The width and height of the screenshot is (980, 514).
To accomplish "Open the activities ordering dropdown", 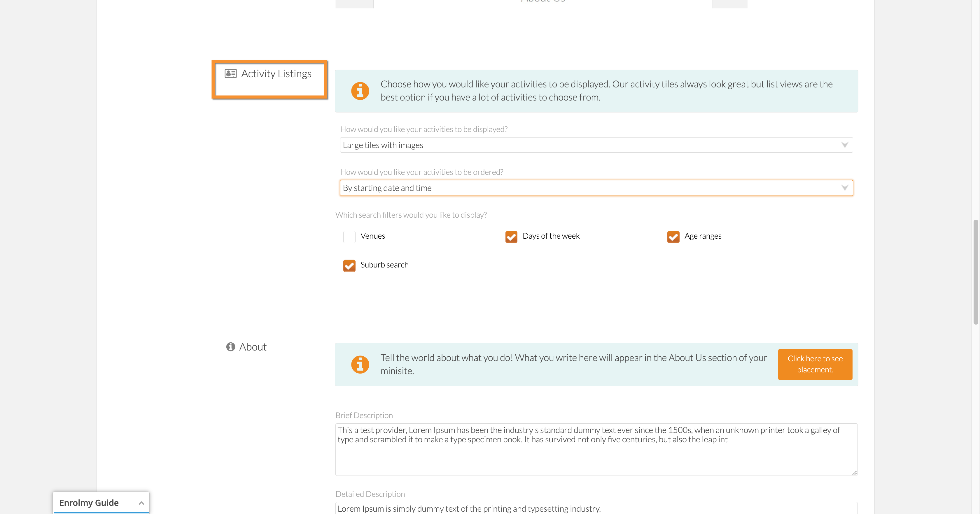I will (x=596, y=188).
